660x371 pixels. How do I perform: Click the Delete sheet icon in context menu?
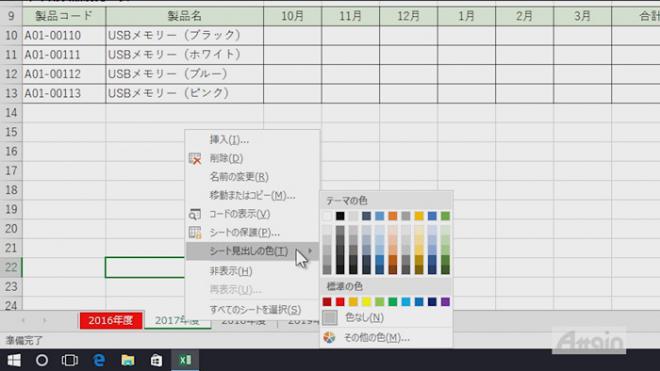(195, 159)
